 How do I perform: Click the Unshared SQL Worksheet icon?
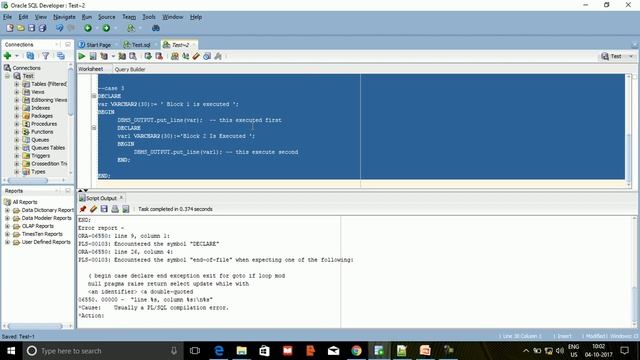(x=175, y=56)
